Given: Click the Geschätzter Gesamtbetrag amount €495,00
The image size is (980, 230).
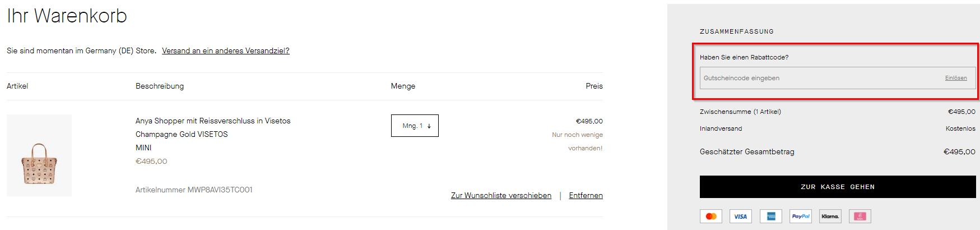Looking at the screenshot, I should (x=959, y=151).
